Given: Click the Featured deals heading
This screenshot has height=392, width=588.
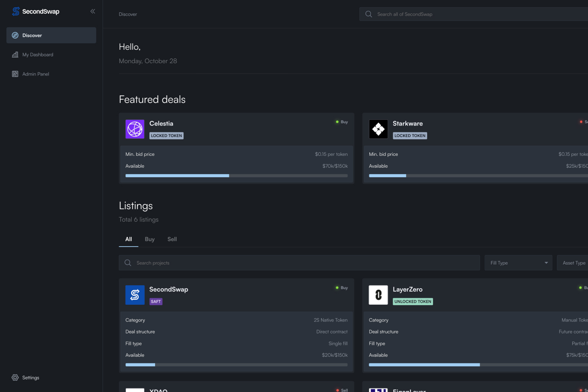Looking at the screenshot, I should click(152, 100).
